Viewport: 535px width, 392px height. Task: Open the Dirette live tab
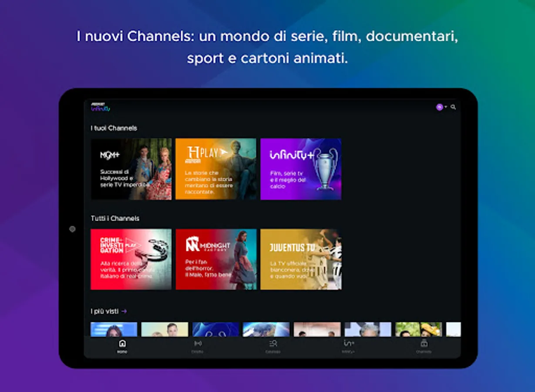[x=197, y=346]
